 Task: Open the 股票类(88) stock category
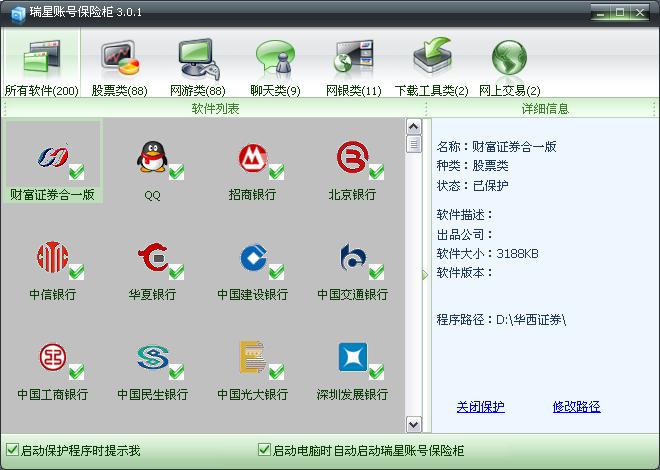pyautogui.click(x=120, y=57)
